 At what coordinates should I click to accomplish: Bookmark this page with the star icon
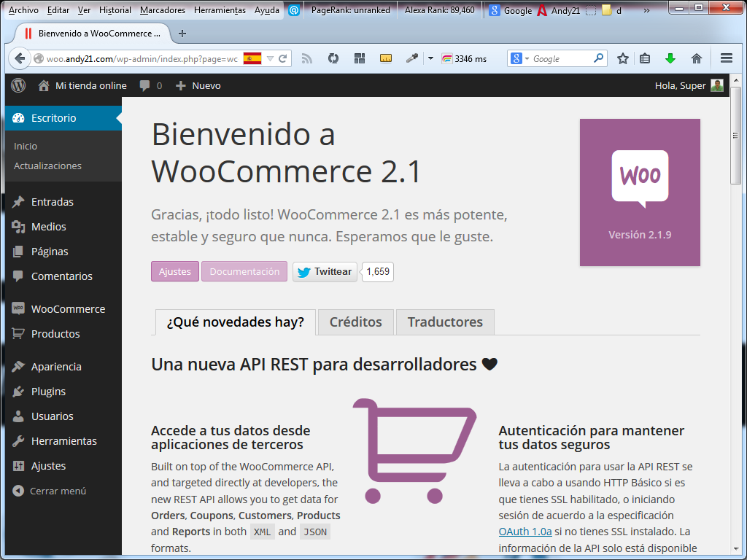click(623, 58)
